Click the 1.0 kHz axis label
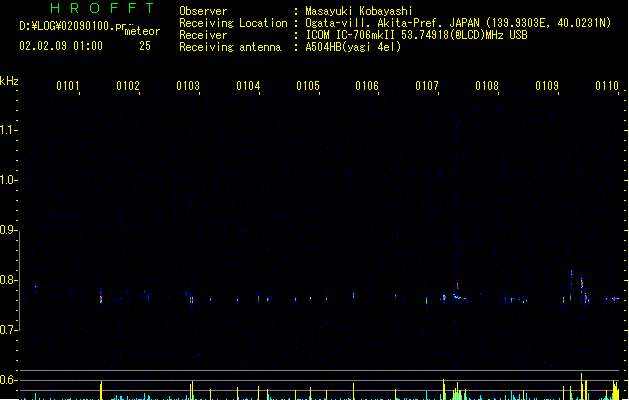629x400 pixels. point(9,179)
